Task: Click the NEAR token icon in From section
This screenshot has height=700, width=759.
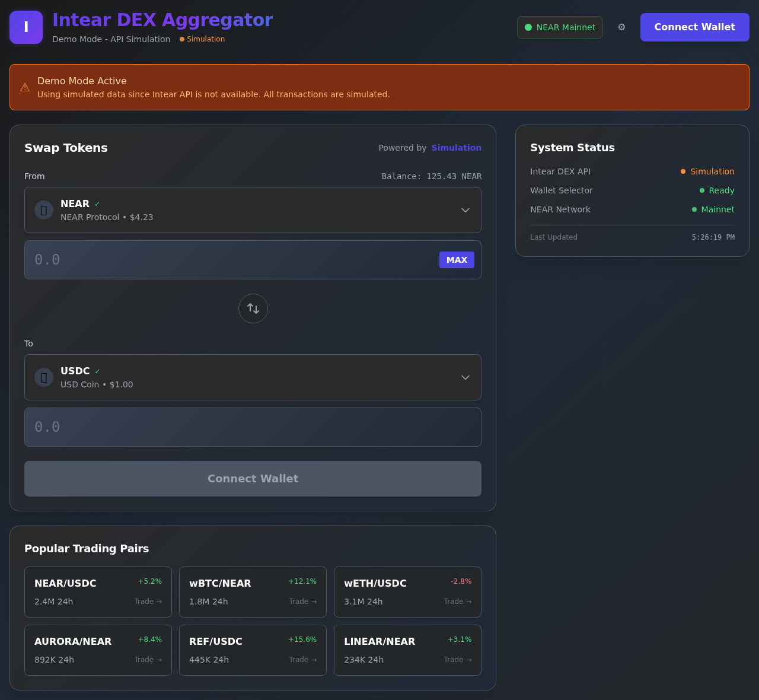Action: click(x=43, y=209)
